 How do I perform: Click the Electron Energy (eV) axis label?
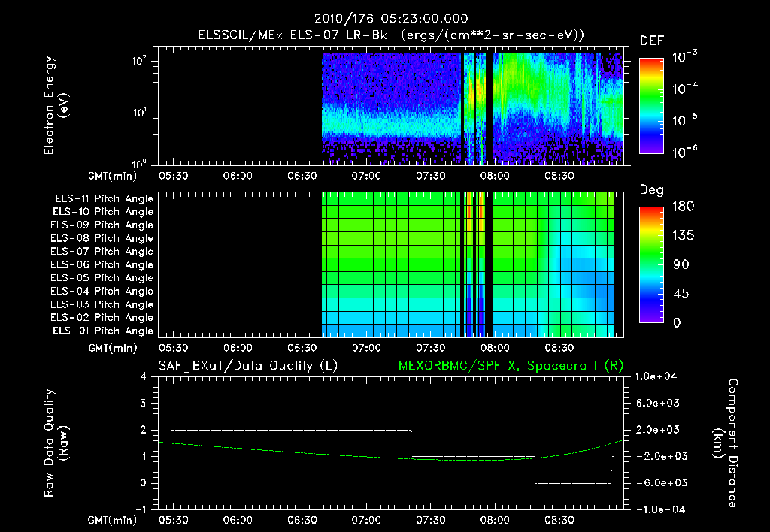[x=56, y=105]
